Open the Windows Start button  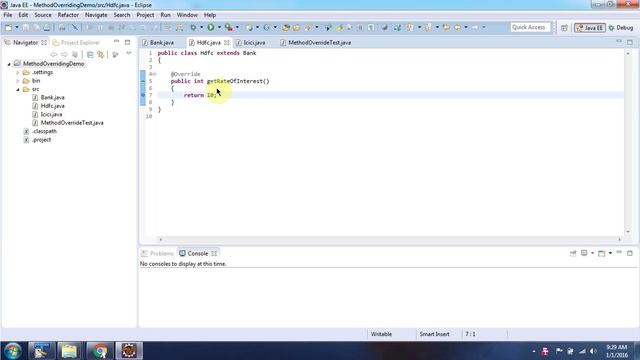tap(13, 351)
